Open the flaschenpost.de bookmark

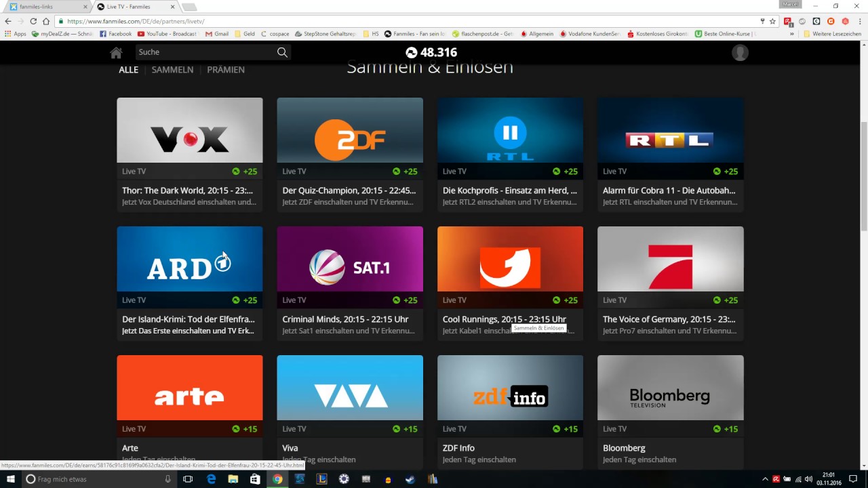point(484,34)
